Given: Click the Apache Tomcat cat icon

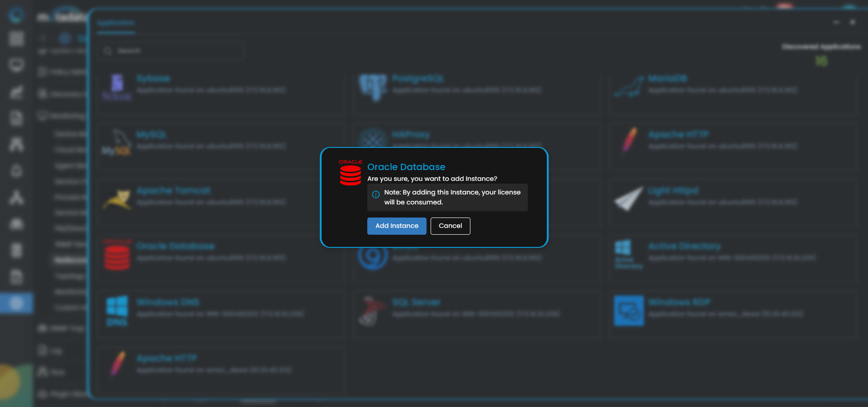Looking at the screenshot, I should pyautogui.click(x=117, y=199).
